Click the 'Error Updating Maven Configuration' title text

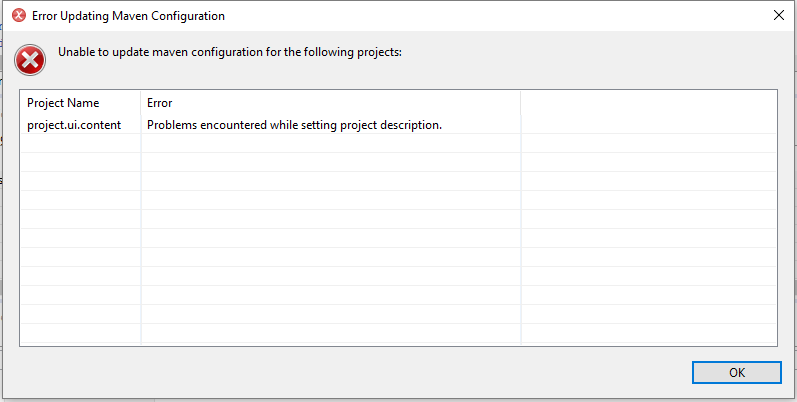pyautogui.click(x=128, y=16)
